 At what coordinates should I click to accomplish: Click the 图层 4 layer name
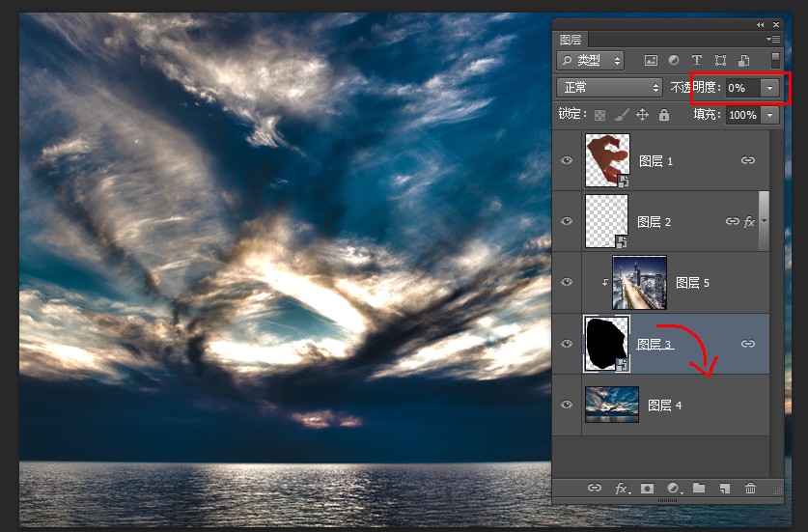[665, 406]
